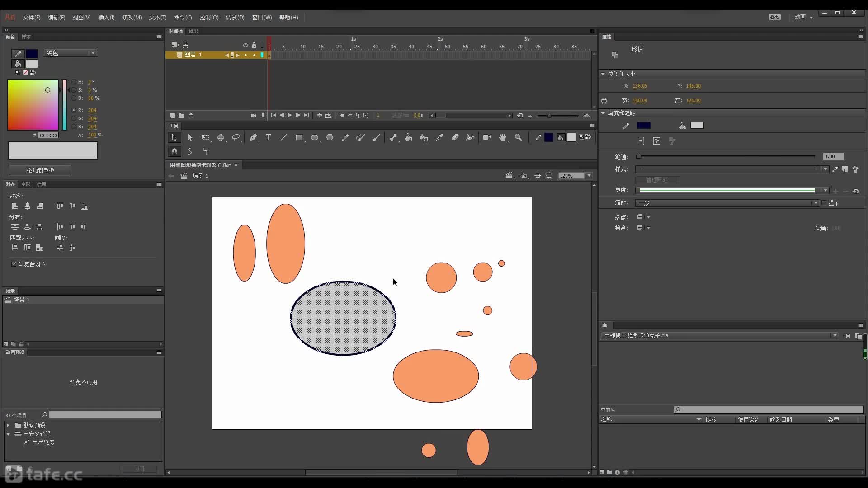Select the R red radio button
Screen dimensions: 868x488
point(74,110)
